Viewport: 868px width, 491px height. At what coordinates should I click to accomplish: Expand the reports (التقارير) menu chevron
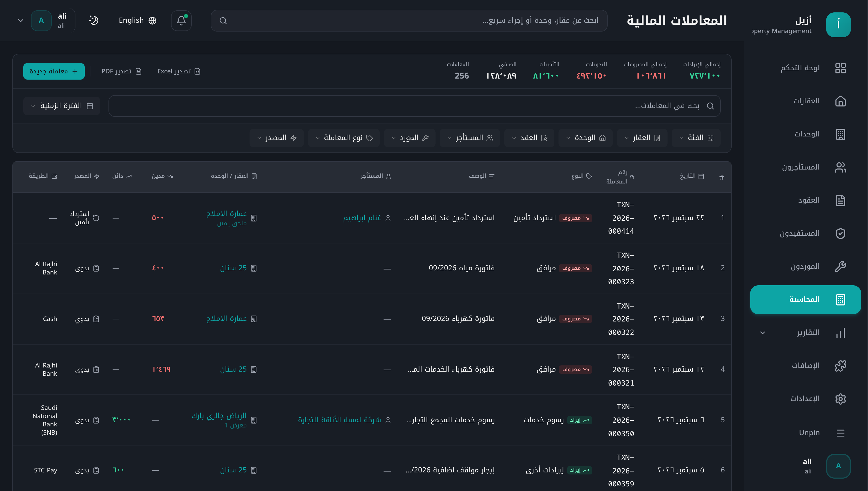763,333
